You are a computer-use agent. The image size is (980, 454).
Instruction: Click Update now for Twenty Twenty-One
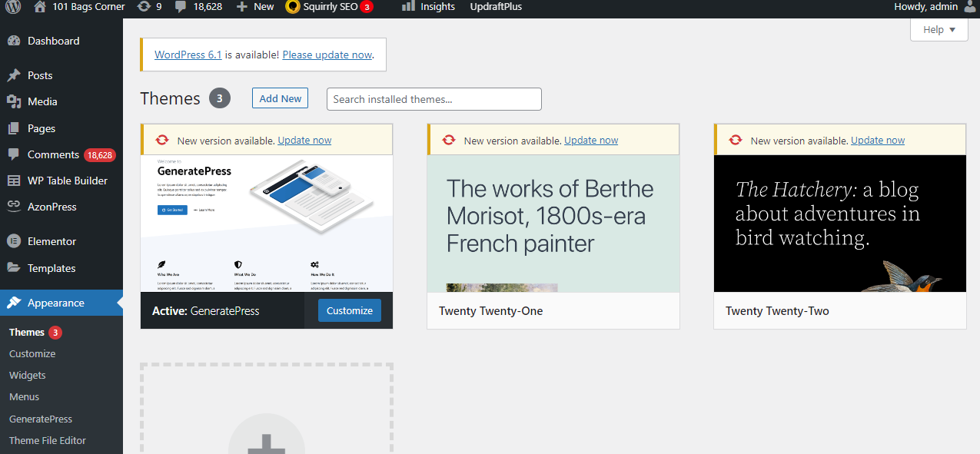pos(591,141)
